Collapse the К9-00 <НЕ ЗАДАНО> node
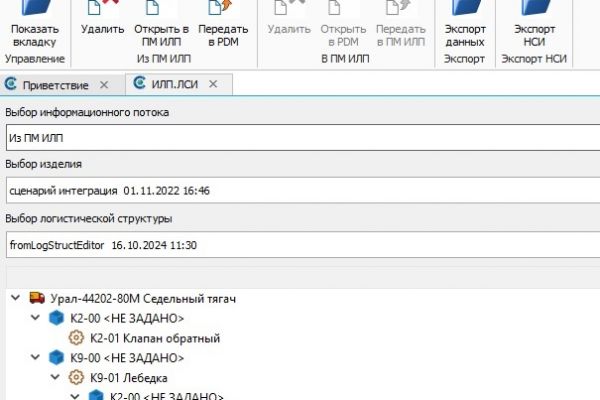This screenshot has width=600, height=400. tap(35, 357)
